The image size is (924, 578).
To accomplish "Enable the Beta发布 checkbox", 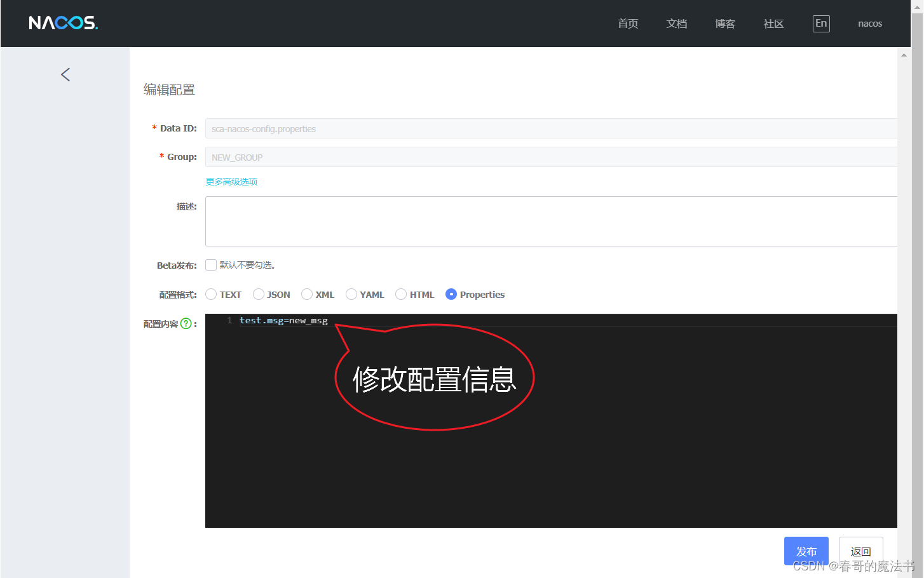I will (x=210, y=265).
